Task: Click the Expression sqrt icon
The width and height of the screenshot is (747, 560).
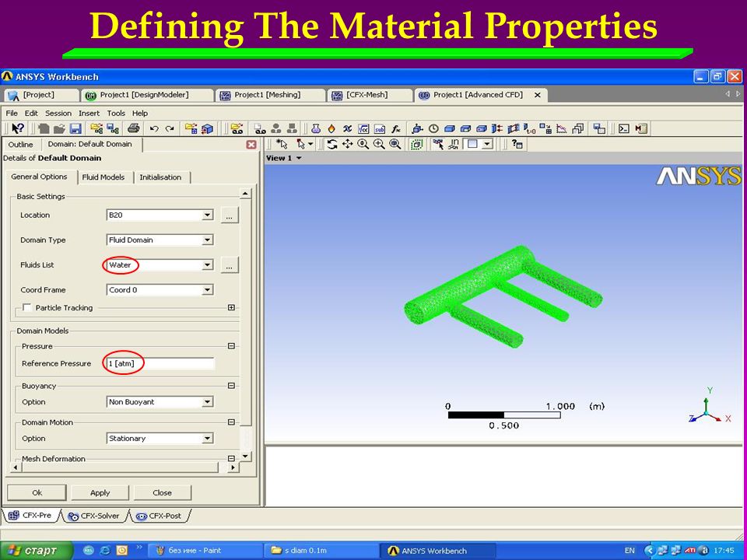Action: click(363, 128)
